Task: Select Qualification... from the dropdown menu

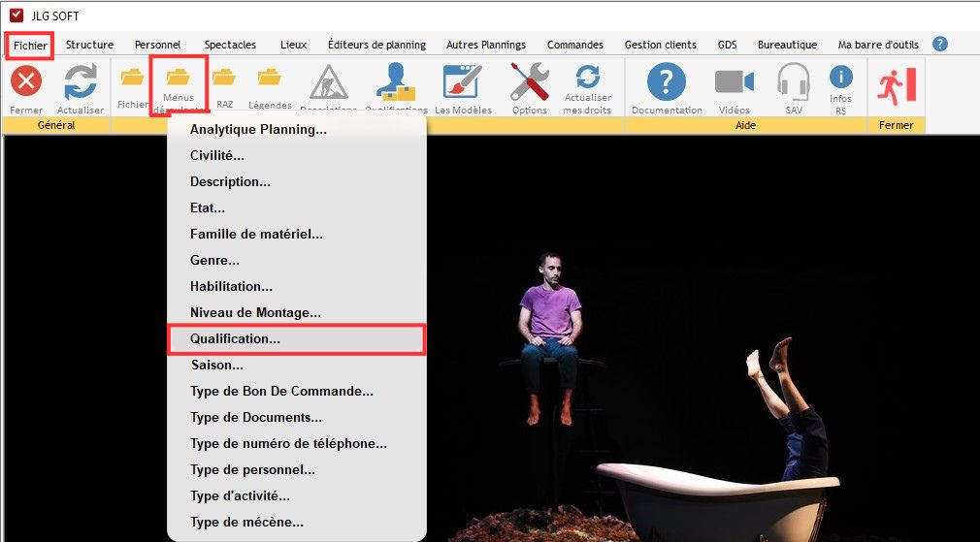Action: (235, 339)
